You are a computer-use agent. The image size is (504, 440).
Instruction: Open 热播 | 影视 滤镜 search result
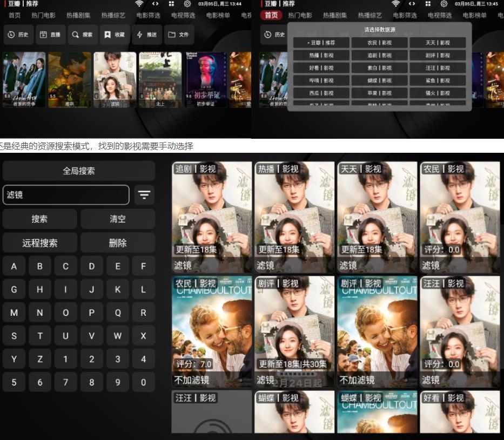tap(294, 218)
